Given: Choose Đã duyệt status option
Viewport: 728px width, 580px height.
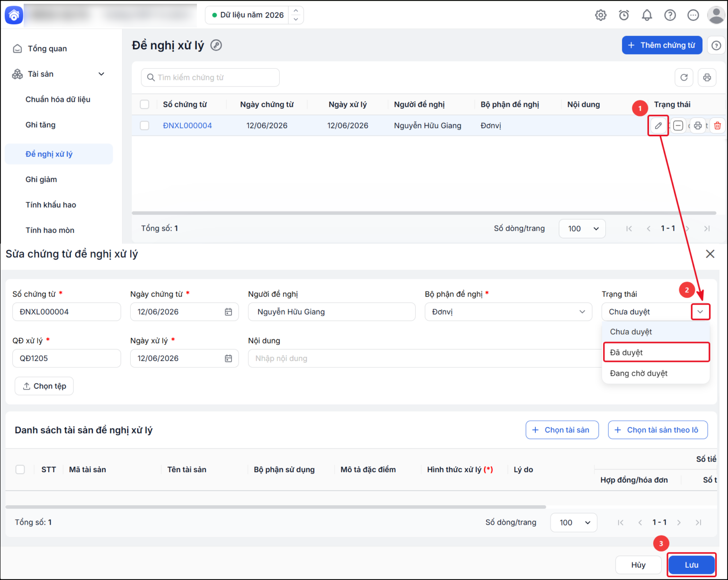Looking at the screenshot, I should point(656,352).
